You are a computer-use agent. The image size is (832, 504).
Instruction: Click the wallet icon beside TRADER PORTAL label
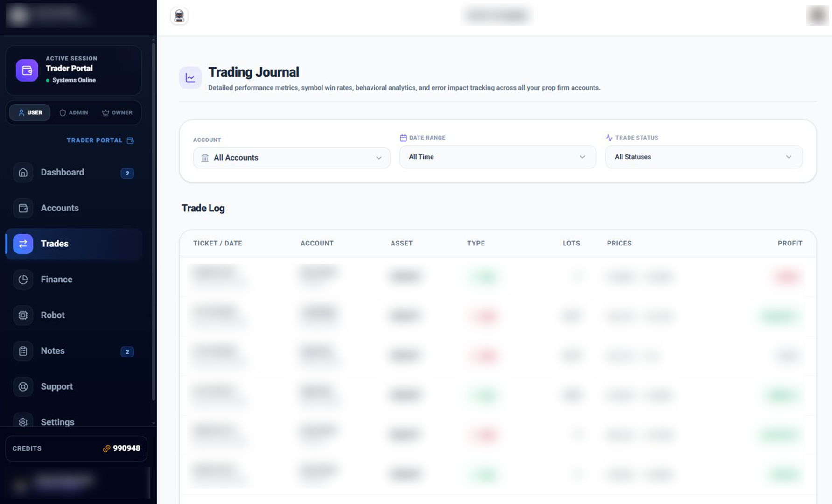tap(130, 140)
